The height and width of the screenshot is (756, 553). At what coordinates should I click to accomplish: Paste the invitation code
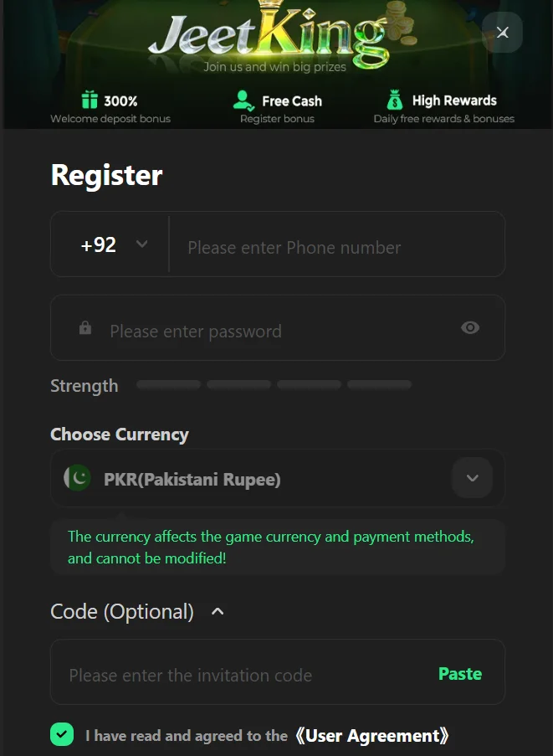(459, 674)
